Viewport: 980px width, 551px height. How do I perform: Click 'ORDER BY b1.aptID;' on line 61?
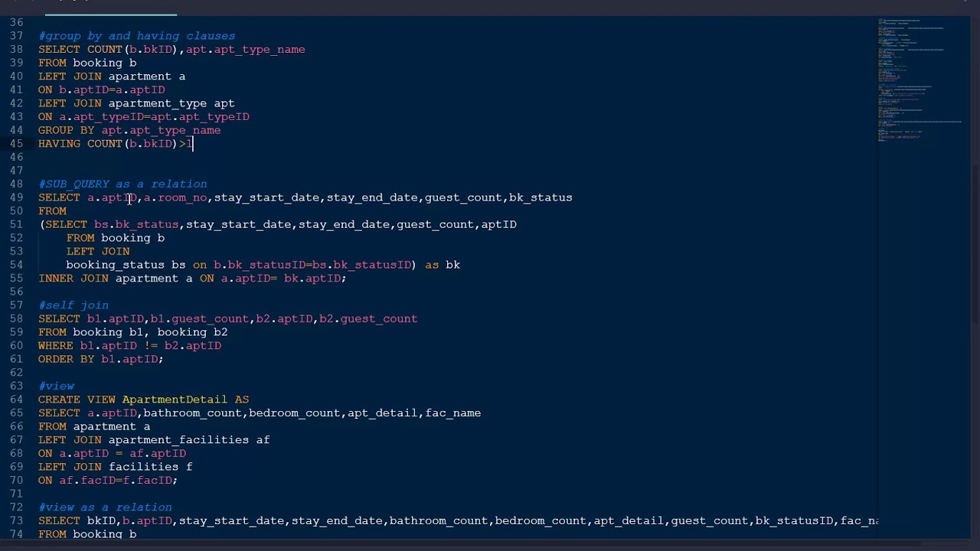pos(101,359)
